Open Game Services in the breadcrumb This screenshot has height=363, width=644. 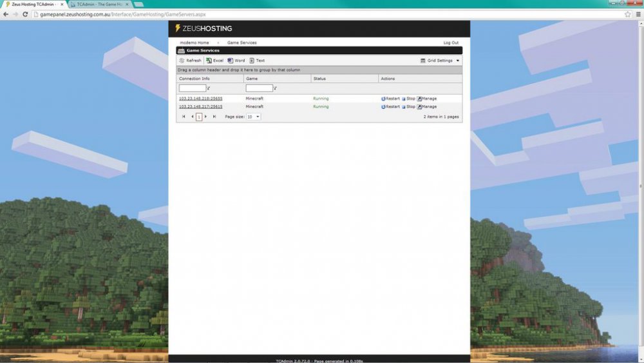tap(241, 43)
